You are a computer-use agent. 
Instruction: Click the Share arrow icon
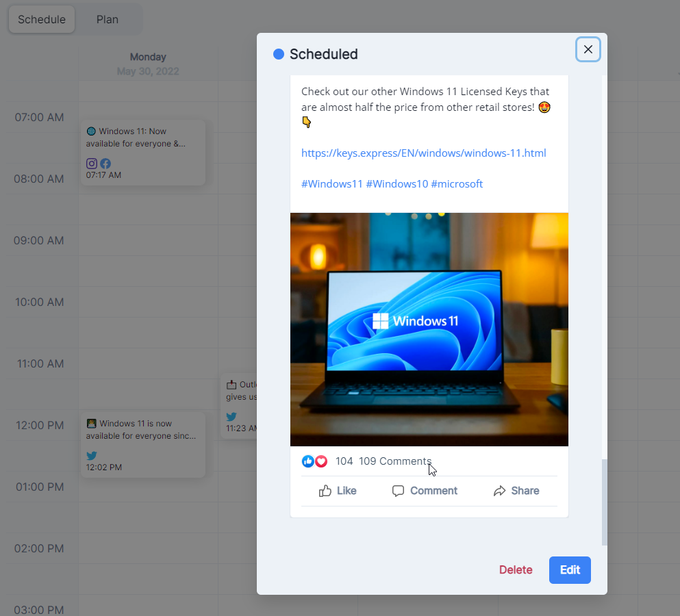coord(500,491)
